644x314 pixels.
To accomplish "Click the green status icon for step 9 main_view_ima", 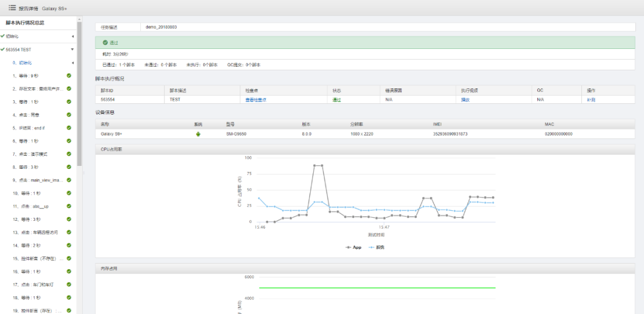I will pos(69,180).
